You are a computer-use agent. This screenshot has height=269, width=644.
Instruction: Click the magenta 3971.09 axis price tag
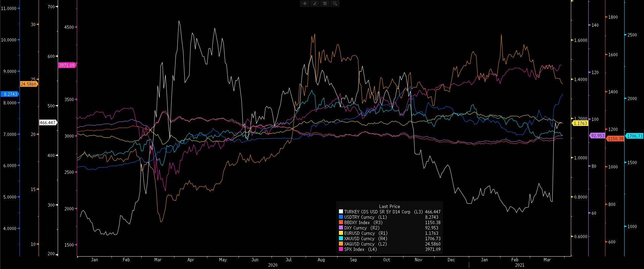(x=67, y=65)
